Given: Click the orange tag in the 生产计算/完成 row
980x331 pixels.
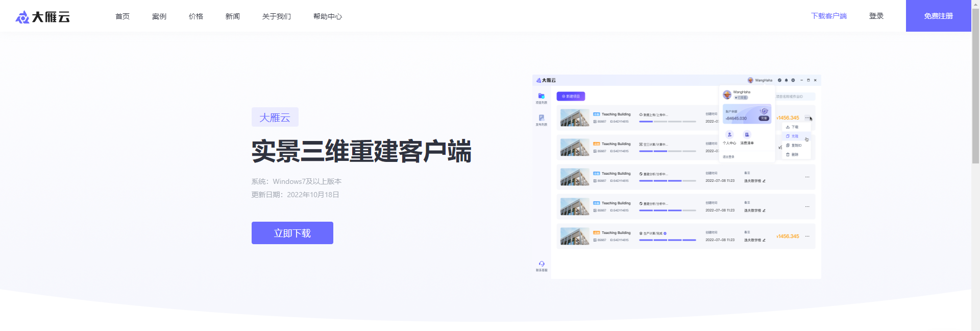Looking at the screenshot, I should point(597,233).
